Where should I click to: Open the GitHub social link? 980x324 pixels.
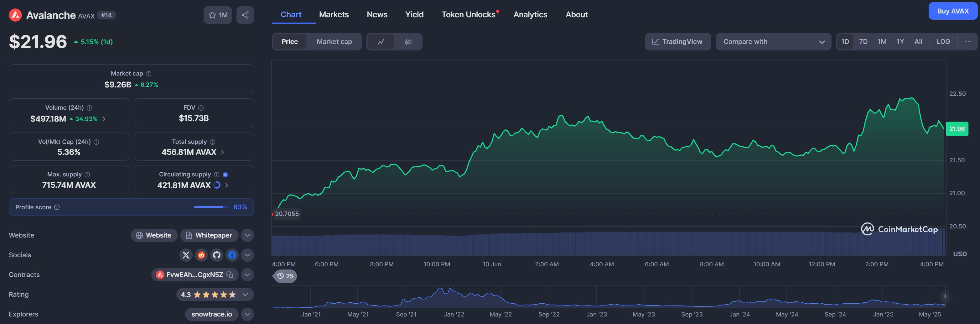(x=217, y=255)
